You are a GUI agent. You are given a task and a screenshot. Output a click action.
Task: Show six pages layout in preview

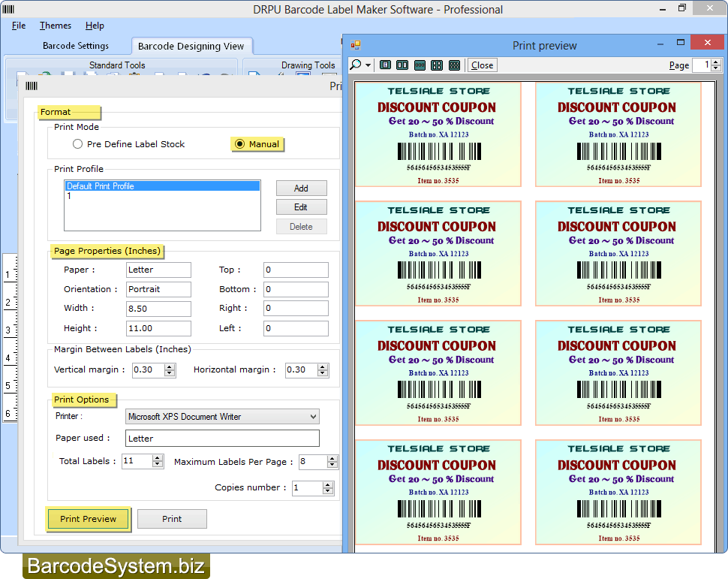(x=455, y=65)
